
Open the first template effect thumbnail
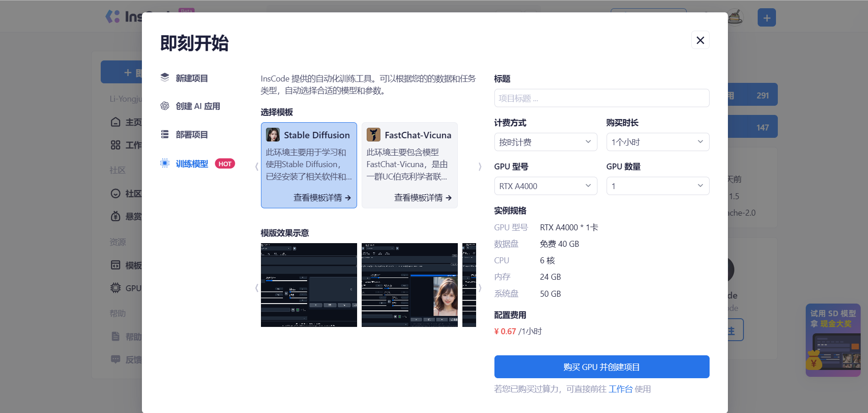309,285
